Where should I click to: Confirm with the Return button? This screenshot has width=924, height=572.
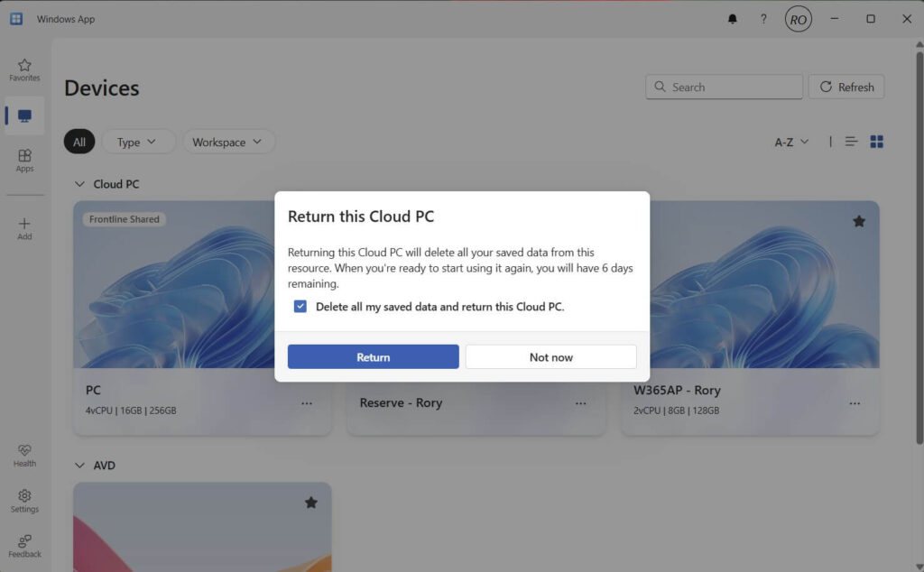tap(373, 357)
